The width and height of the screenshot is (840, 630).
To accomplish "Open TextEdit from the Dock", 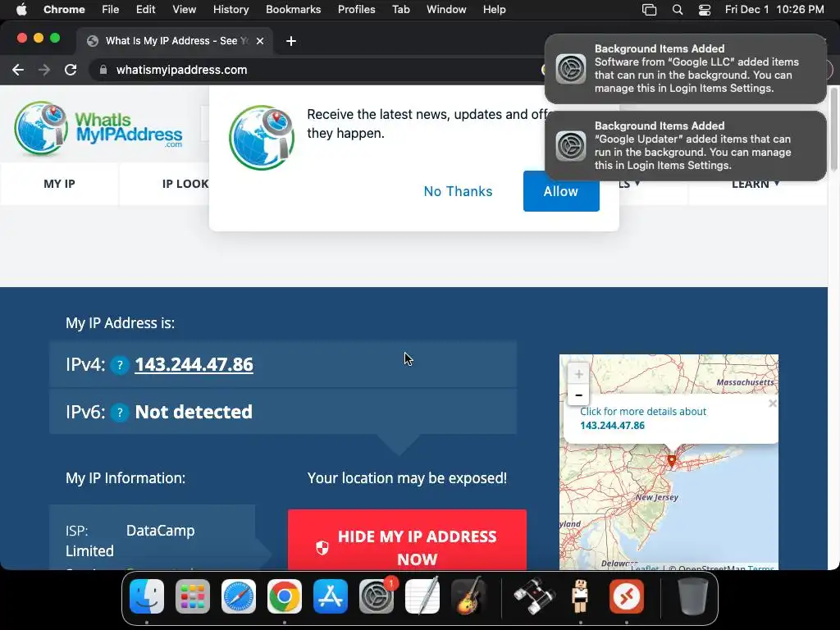I will click(422, 596).
